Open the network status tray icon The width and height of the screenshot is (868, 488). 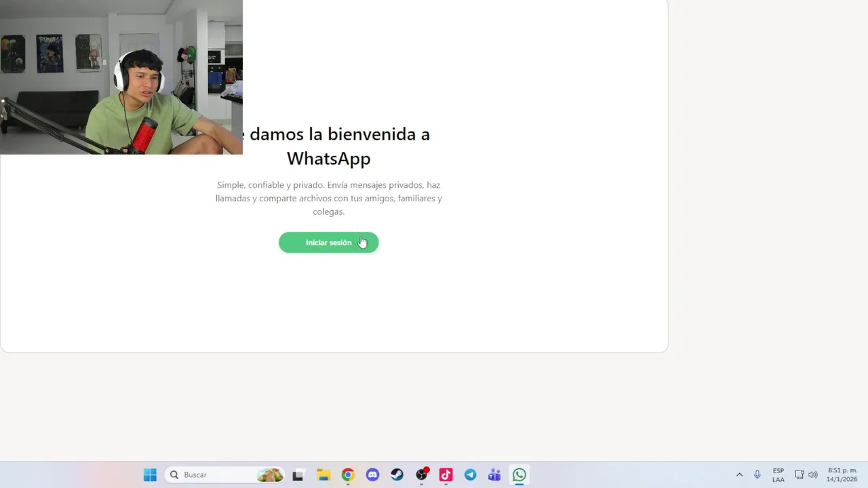coord(799,475)
